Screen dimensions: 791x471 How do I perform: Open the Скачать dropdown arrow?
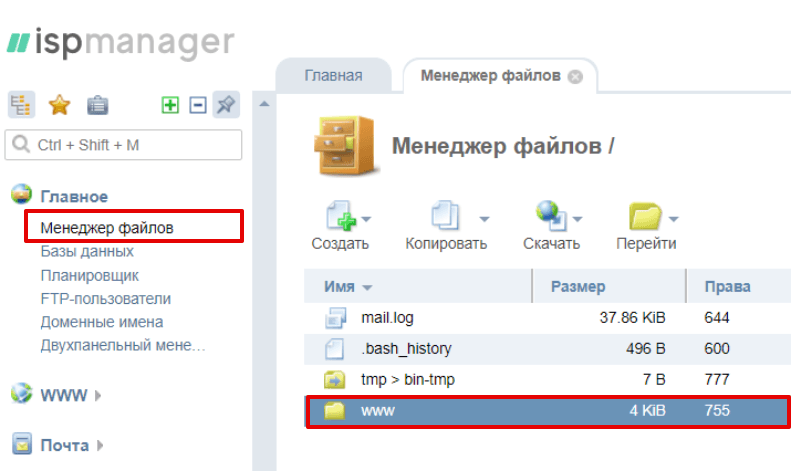pos(578,219)
